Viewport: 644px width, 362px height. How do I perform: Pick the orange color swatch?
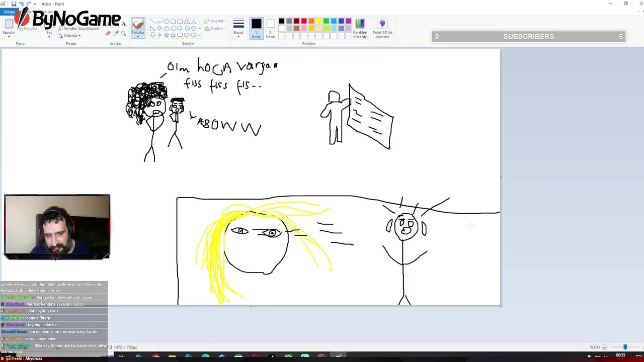coord(311,21)
